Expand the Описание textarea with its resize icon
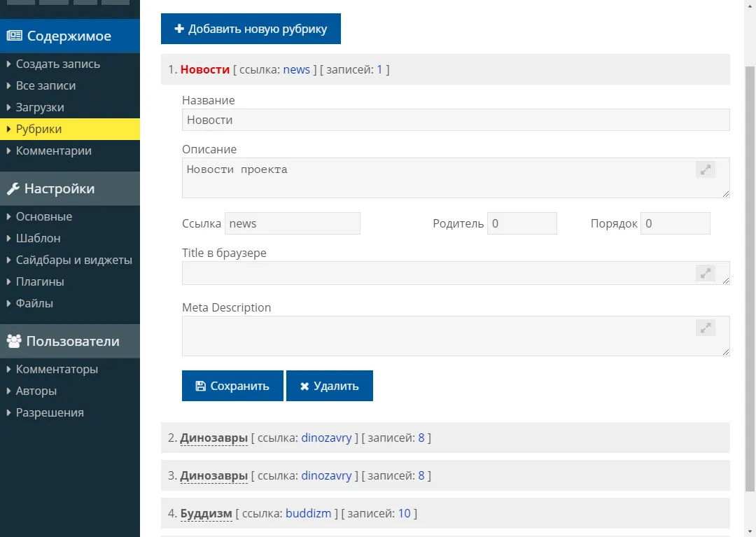The image size is (756, 537). click(706, 169)
